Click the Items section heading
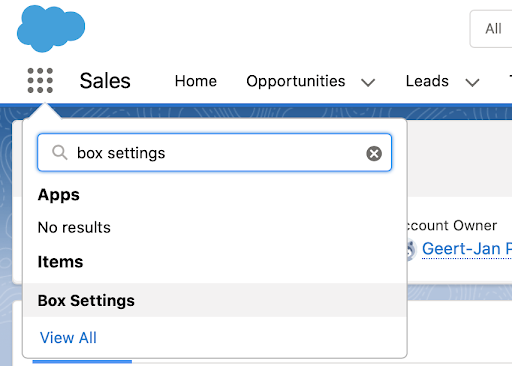This screenshot has width=512, height=366. pos(60,262)
